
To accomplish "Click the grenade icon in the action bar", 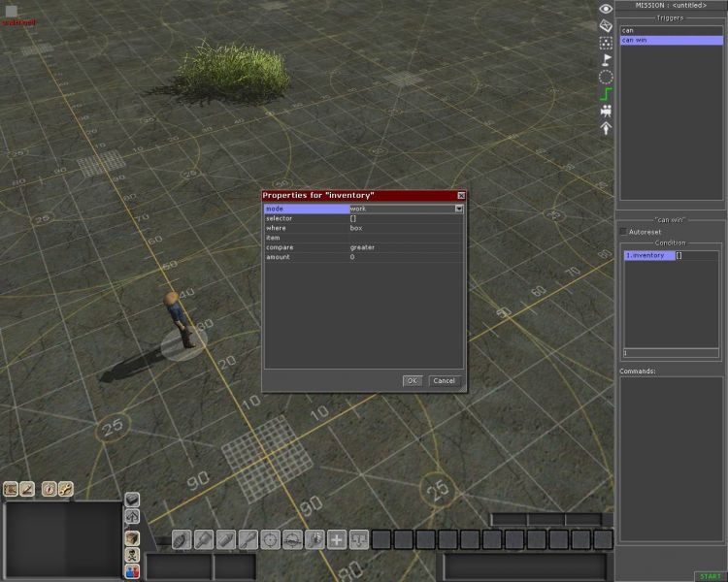I will (182, 539).
